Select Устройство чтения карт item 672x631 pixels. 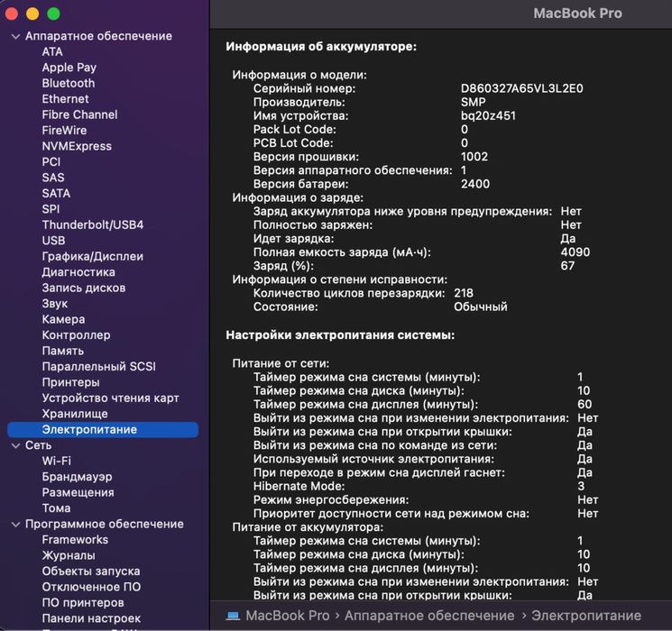(111, 398)
